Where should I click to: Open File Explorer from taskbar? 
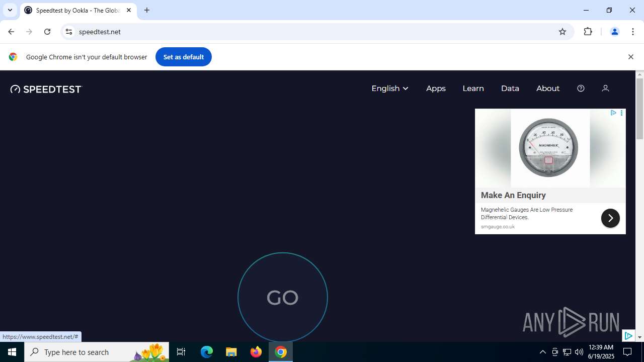coord(231,352)
